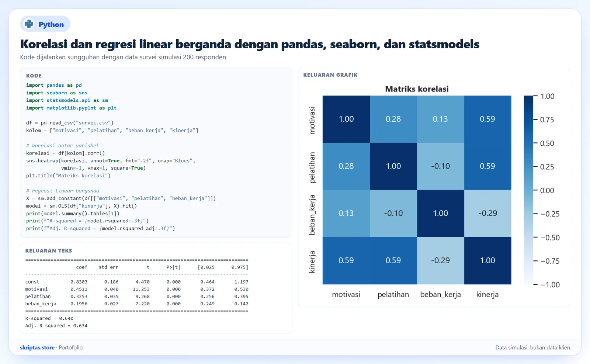Click the pelatihan coefficient value 0.3253
The width and height of the screenshot is (590, 364).
[x=79, y=297]
